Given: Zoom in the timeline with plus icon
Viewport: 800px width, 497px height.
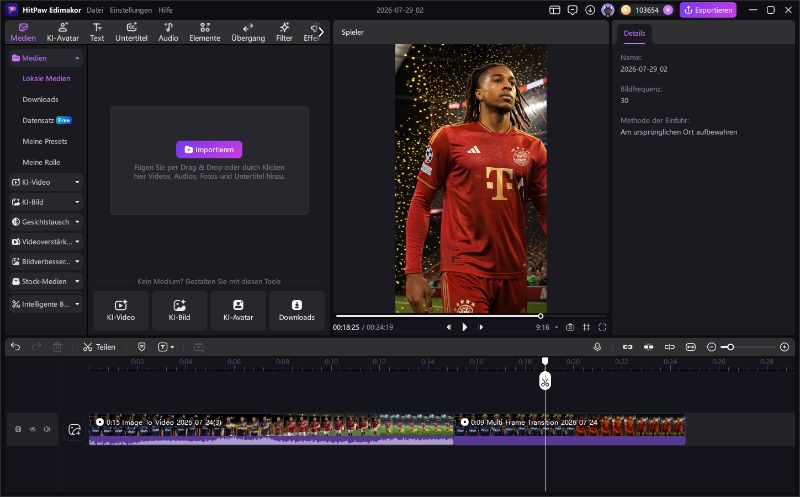Looking at the screenshot, I should pos(785,347).
